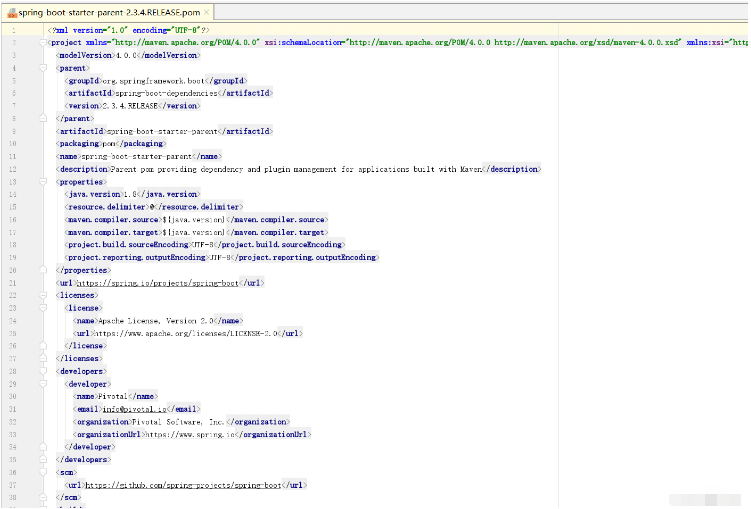Viewport: 751px width, 509px height.
Task: Click the maven.compiler.source property line
Action: (197, 220)
